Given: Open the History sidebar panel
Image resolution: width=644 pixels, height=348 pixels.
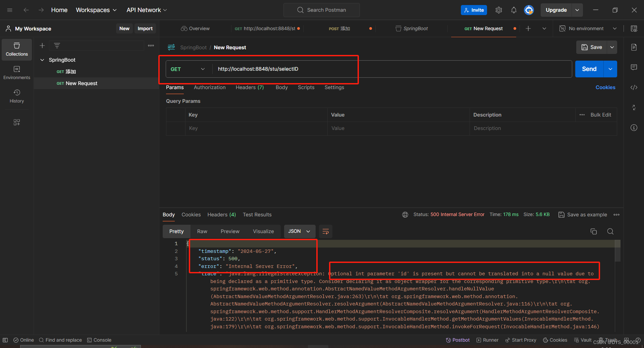Looking at the screenshot, I should pos(17,96).
